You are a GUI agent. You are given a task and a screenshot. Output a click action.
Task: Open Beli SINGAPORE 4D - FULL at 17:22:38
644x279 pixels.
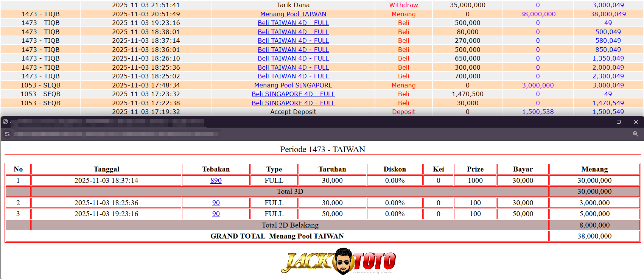tap(293, 103)
